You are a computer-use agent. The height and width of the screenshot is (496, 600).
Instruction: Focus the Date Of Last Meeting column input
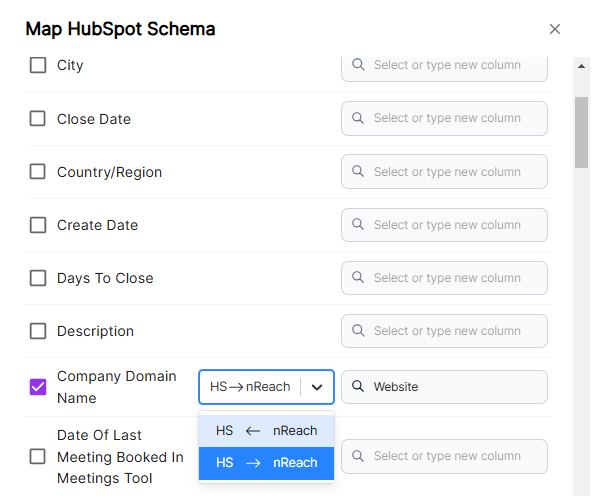click(444, 456)
